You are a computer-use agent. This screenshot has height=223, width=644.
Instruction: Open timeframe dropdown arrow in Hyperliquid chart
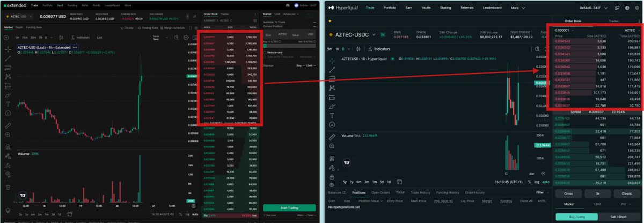coord(349,48)
